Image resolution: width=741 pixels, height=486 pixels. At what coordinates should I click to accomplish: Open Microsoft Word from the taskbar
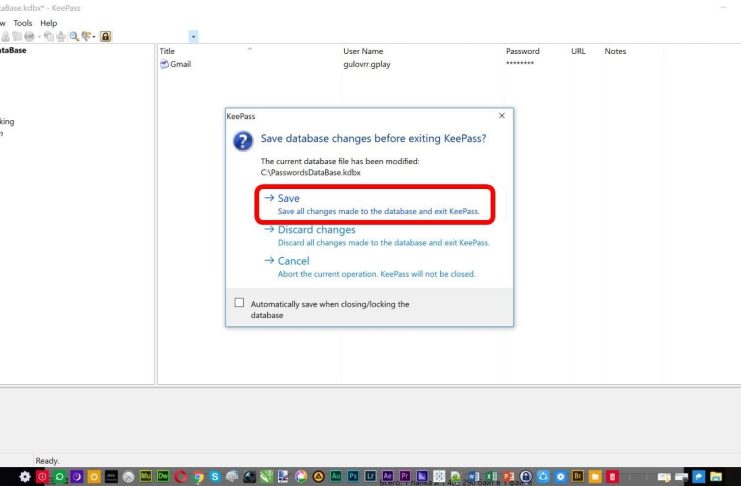pos(474,477)
